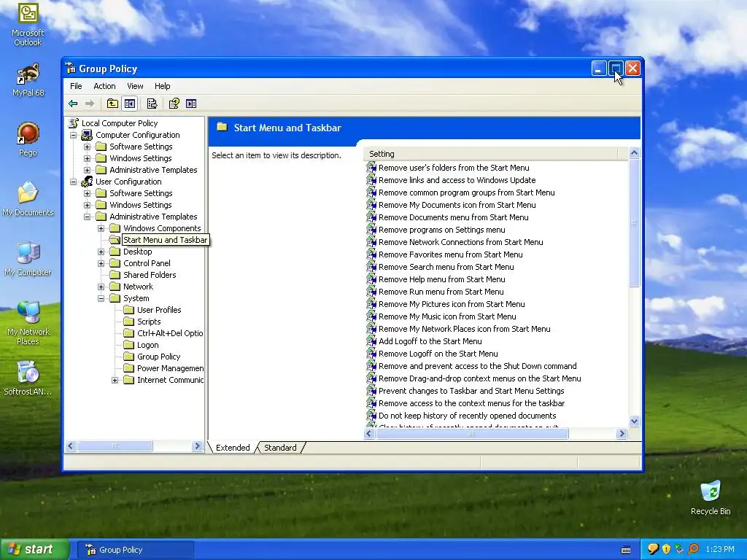
Task: Expand the Desktop tree node
Action: click(101, 252)
